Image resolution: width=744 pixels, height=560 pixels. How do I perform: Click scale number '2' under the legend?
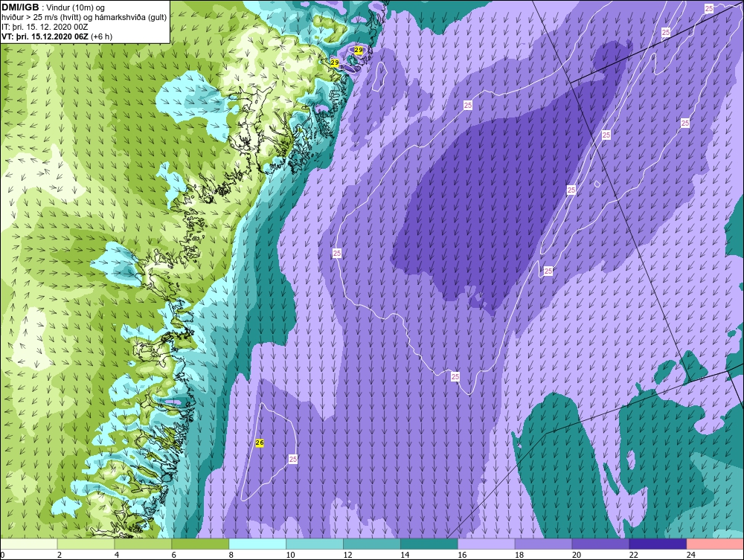click(x=60, y=555)
